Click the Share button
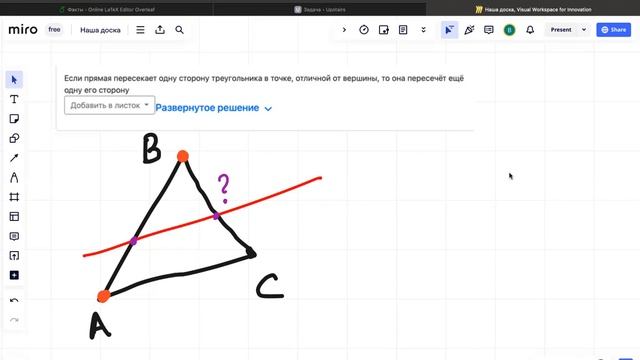This screenshot has height=360, width=640. click(x=613, y=30)
